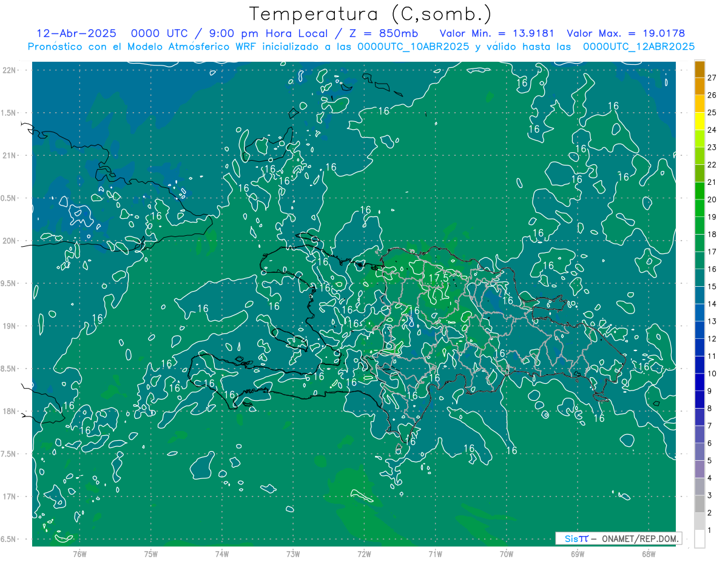
Task: Click the value "4" on the color scale
Action: click(710, 478)
